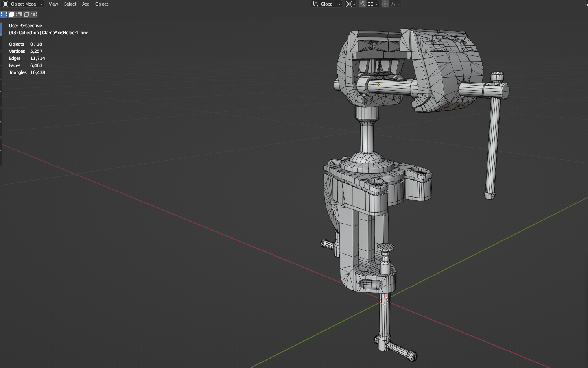Open the proportional falloff curve dropdown
Viewport: 588px width, 368px height.
(x=395, y=4)
